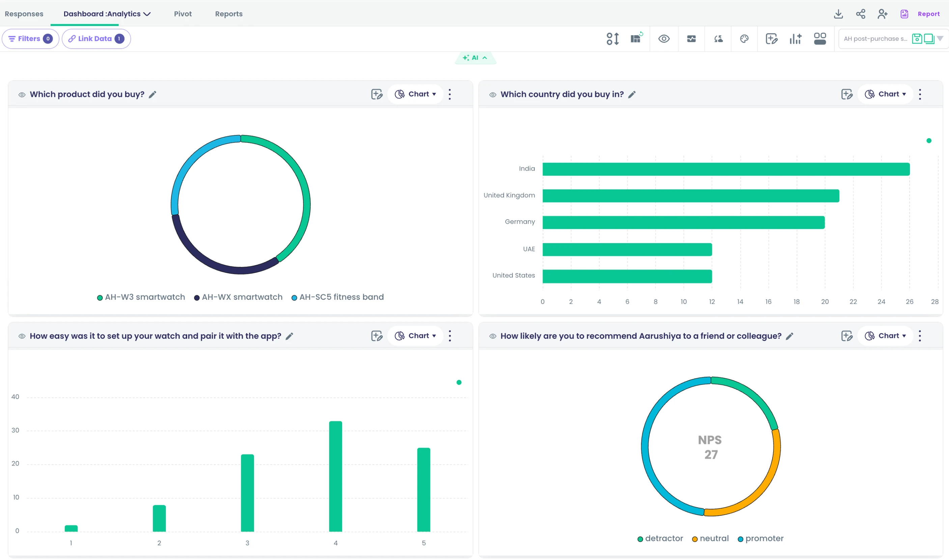Click the activity pulse icon in toolbar
949x560 pixels.
point(691,38)
